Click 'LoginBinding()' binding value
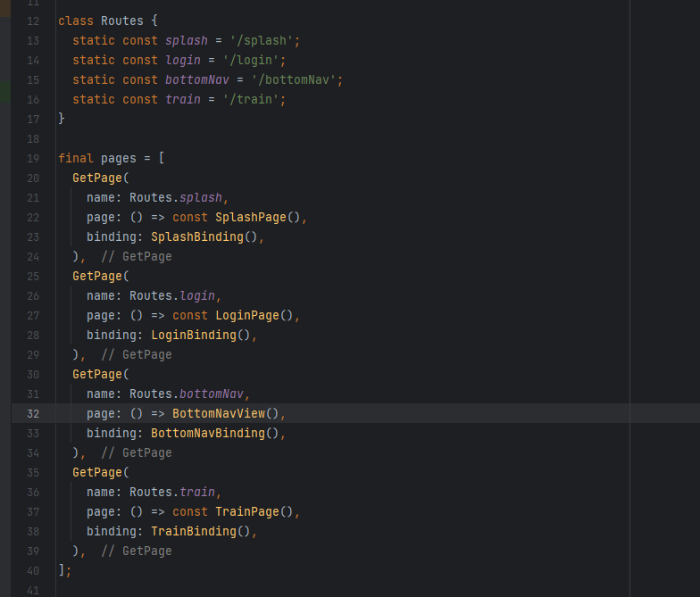Image resolution: width=700 pixels, height=597 pixels. click(x=200, y=336)
